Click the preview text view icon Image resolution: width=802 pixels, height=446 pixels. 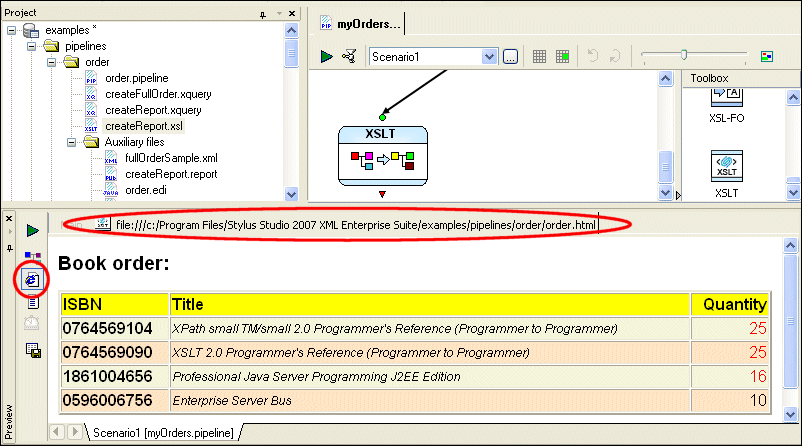point(32,303)
